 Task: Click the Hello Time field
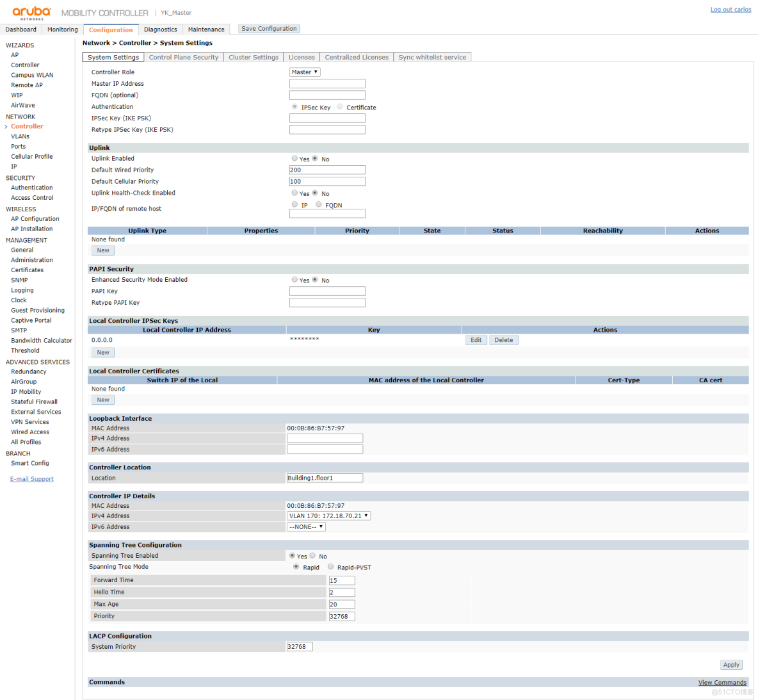(342, 592)
